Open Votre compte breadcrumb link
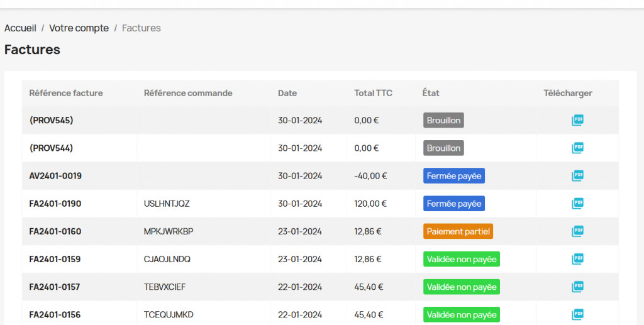This screenshot has height=325, width=644. (79, 28)
